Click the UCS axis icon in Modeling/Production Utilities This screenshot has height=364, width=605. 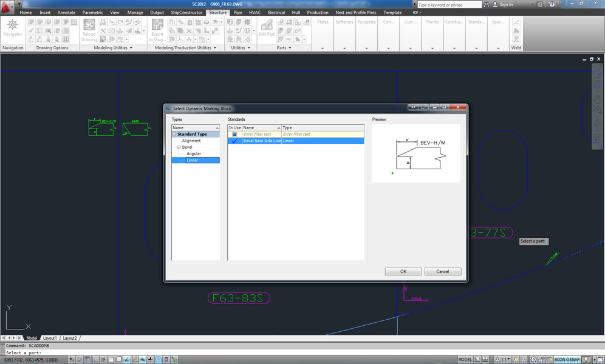tap(180, 39)
